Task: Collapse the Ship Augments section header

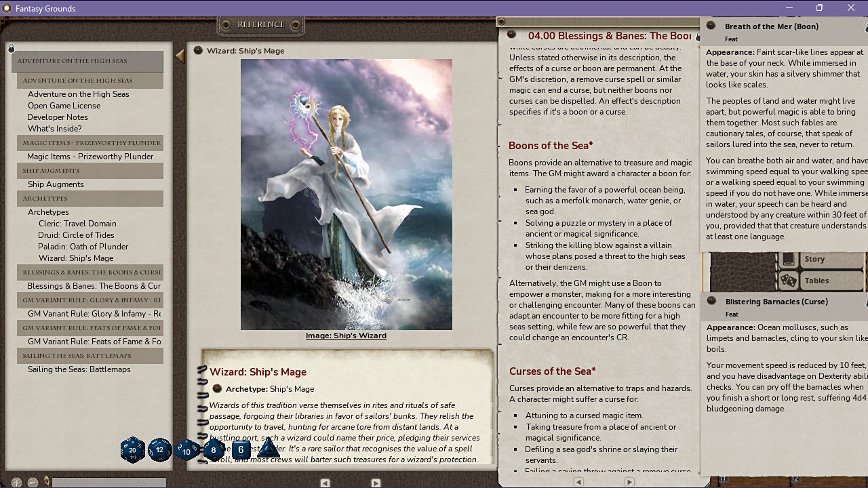Action: point(90,171)
